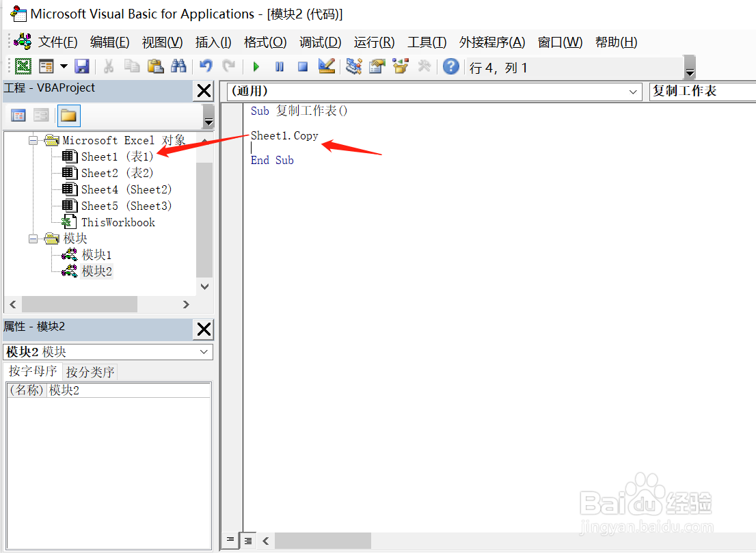
Task: Open the 工具(T) menu
Action: pos(427,42)
